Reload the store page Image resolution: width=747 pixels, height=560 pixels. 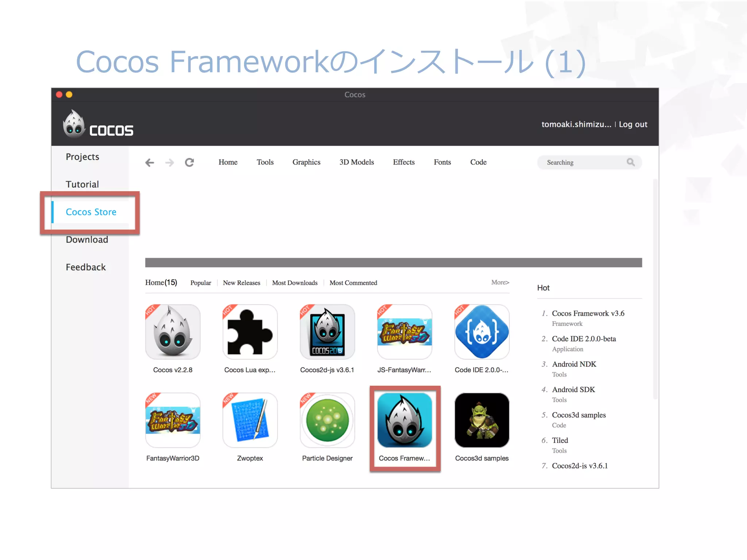(x=189, y=163)
